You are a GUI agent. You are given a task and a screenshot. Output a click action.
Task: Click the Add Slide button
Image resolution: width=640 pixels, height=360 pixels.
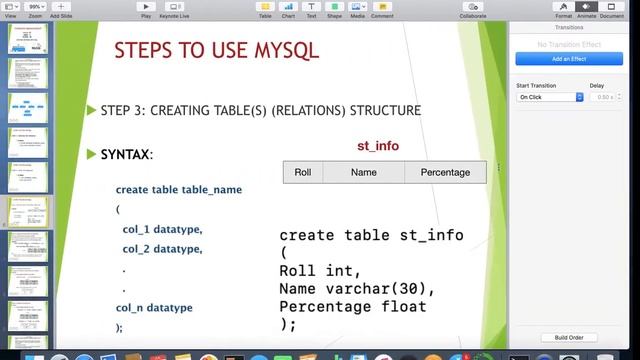[x=61, y=7]
